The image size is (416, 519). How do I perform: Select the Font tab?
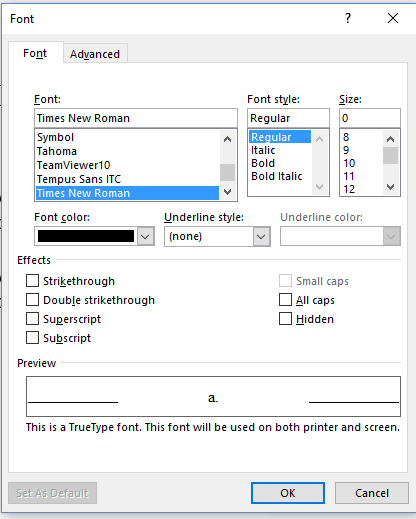[35, 53]
